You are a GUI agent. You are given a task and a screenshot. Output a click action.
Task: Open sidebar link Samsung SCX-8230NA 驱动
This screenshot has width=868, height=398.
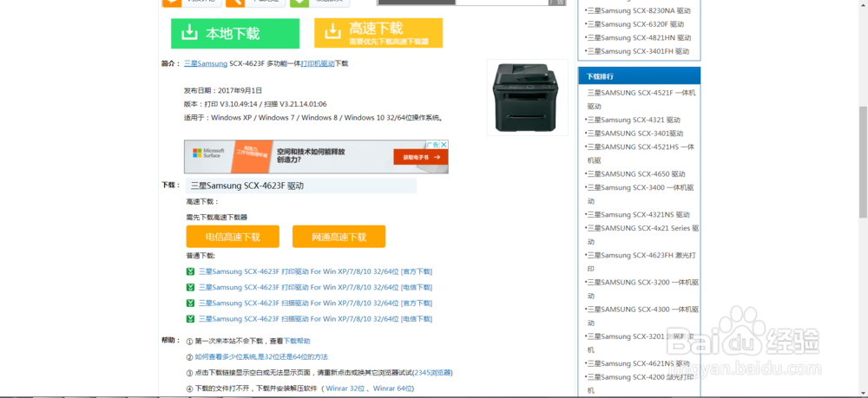coord(637,10)
